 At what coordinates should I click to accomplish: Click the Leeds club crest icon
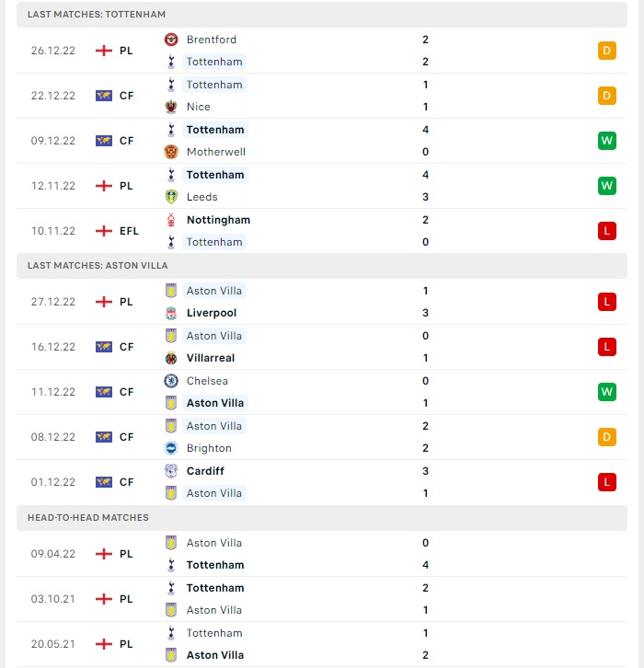[171, 197]
